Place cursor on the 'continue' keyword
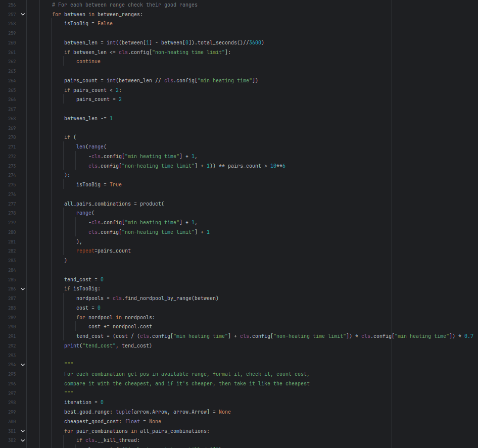Image resolution: width=478 pixels, height=448 pixels. click(x=88, y=62)
